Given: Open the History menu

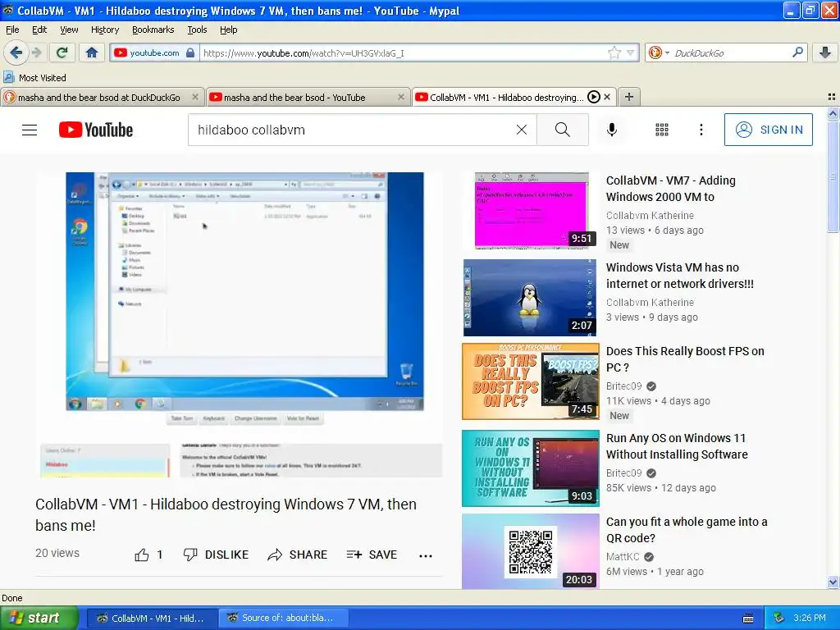Looking at the screenshot, I should [x=105, y=30].
